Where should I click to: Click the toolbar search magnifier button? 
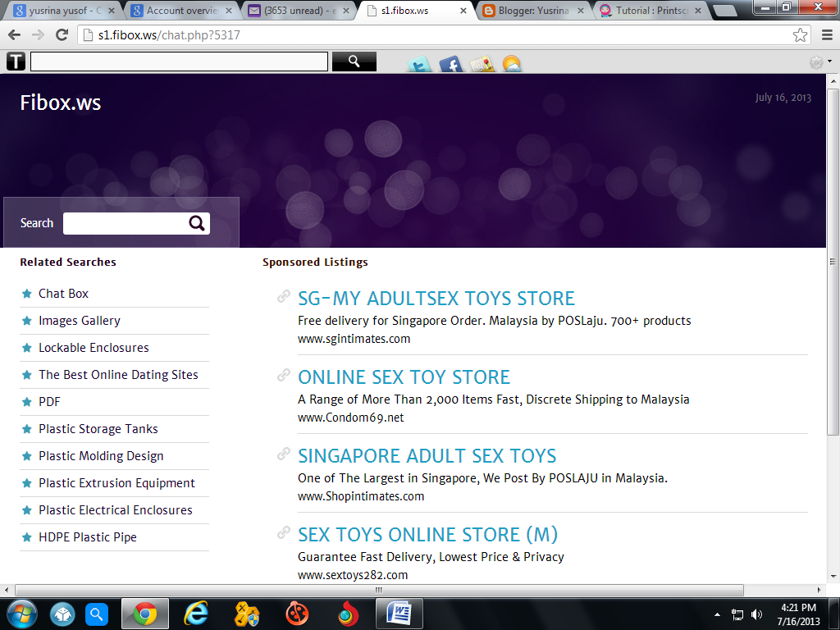click(354, 62)
